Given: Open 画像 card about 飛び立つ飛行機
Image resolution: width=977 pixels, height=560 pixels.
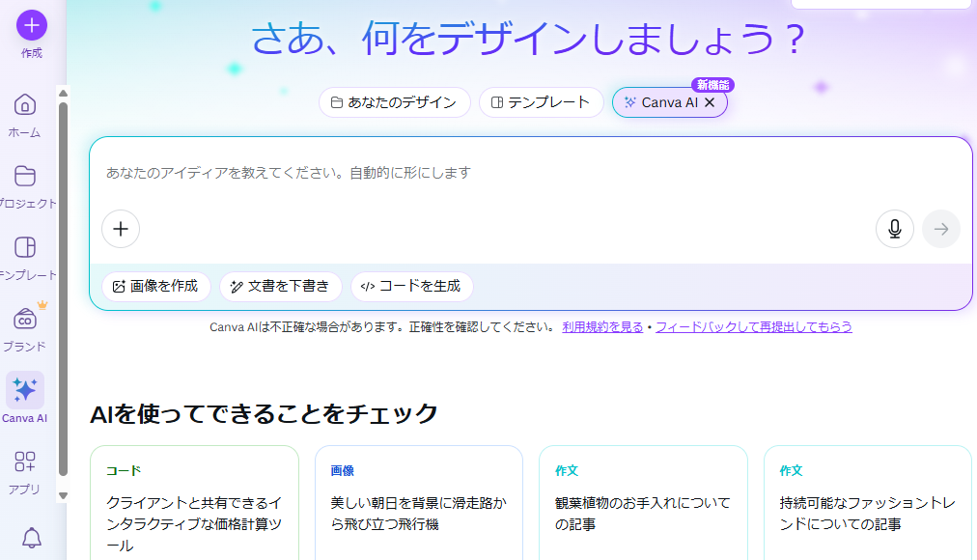Looking at the screenshot, I should tap(419, 503).
